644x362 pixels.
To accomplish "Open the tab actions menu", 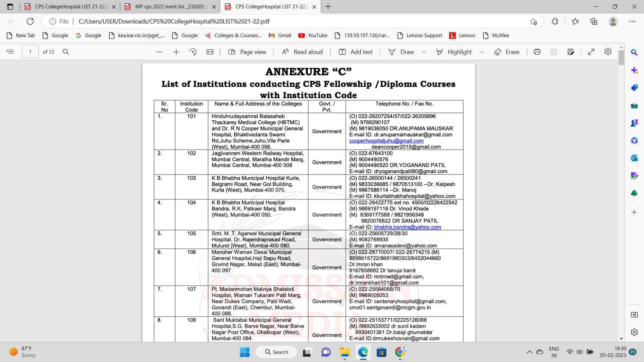I will [10, 7].
